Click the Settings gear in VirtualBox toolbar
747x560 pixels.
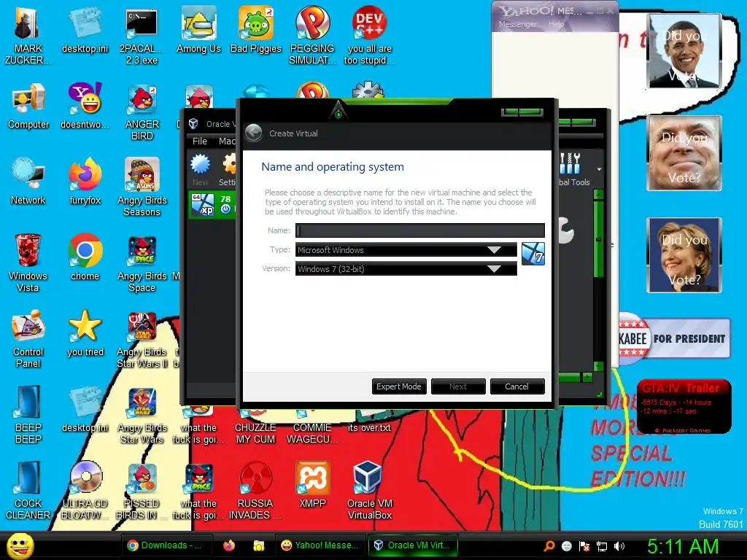tap(228, 169)
